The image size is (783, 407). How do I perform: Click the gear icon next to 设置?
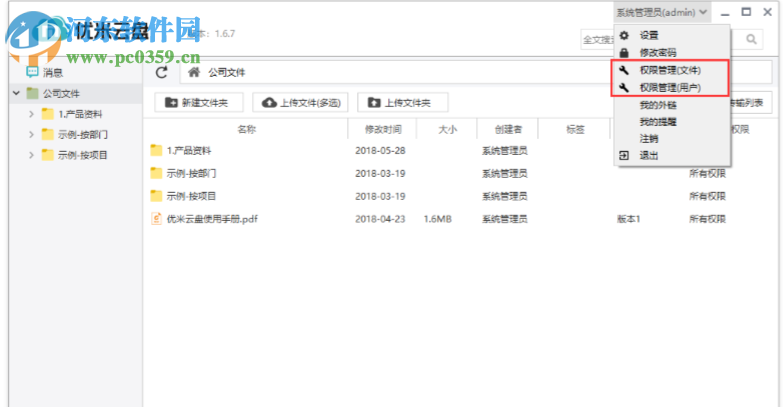[624, 35]
